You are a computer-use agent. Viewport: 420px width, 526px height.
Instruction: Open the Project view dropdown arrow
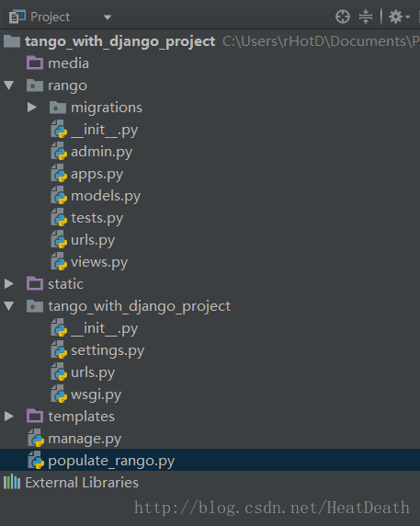click(x=108, y=17)
